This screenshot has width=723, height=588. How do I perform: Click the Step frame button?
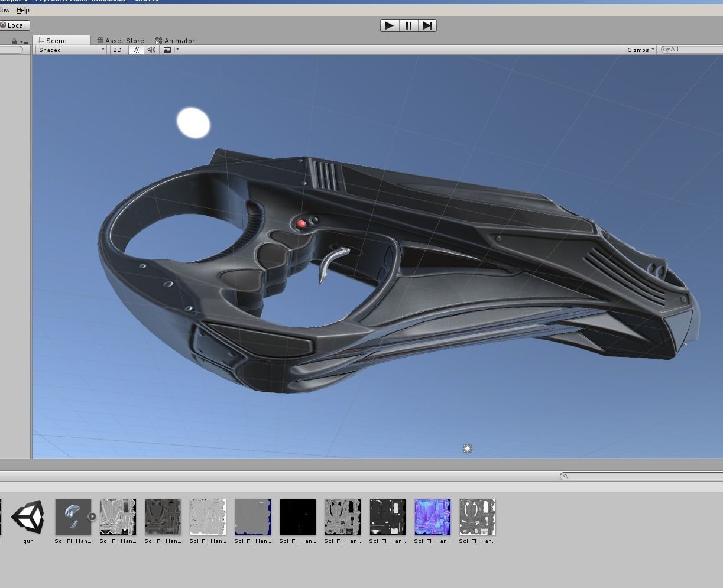click(x=427, y=25)
